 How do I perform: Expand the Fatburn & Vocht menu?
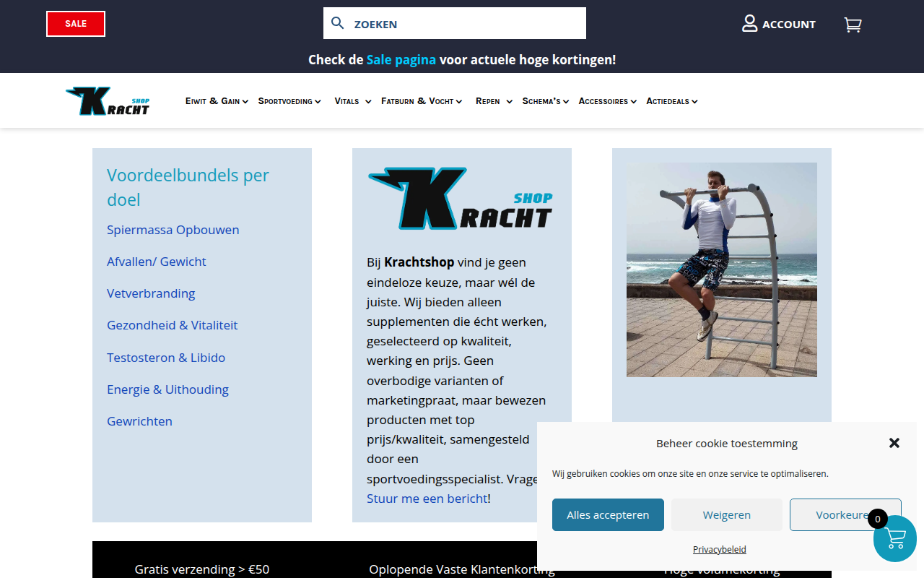pyautogui.click(x=422, y=101)
